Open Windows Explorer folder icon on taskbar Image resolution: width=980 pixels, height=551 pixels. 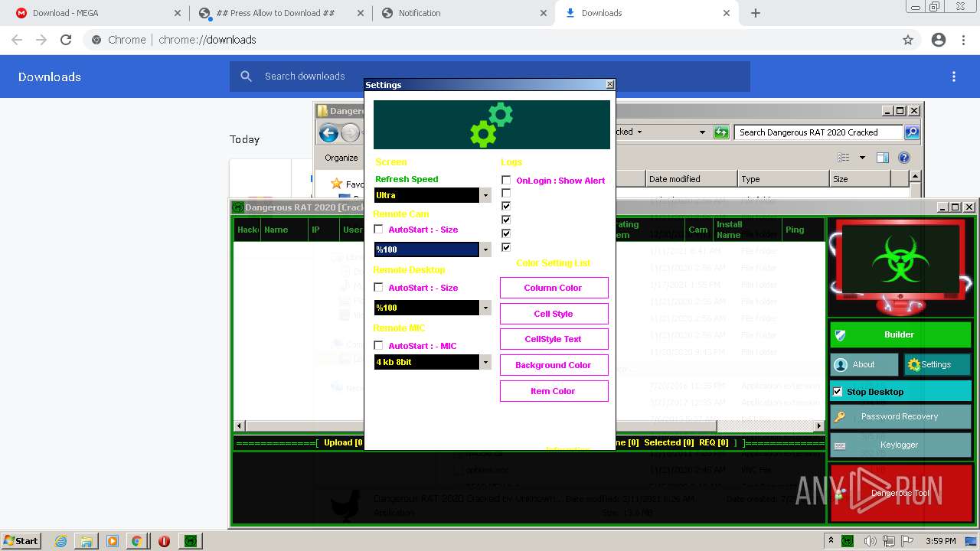click(x=87, y=541)
